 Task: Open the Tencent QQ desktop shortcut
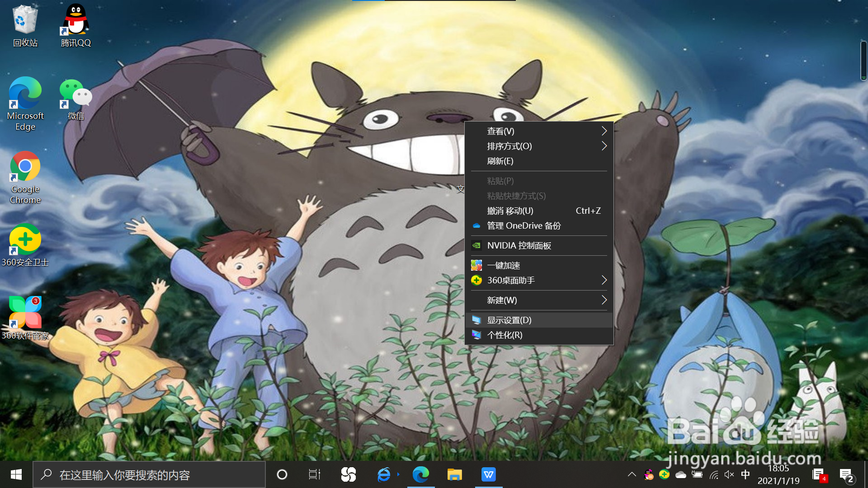pos(75,26)
